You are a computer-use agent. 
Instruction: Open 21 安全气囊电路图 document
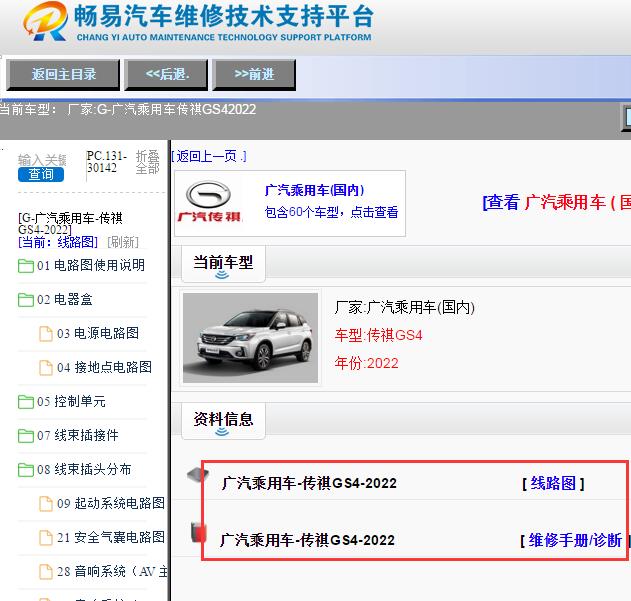pyautogui.click(x=111, y=537)
